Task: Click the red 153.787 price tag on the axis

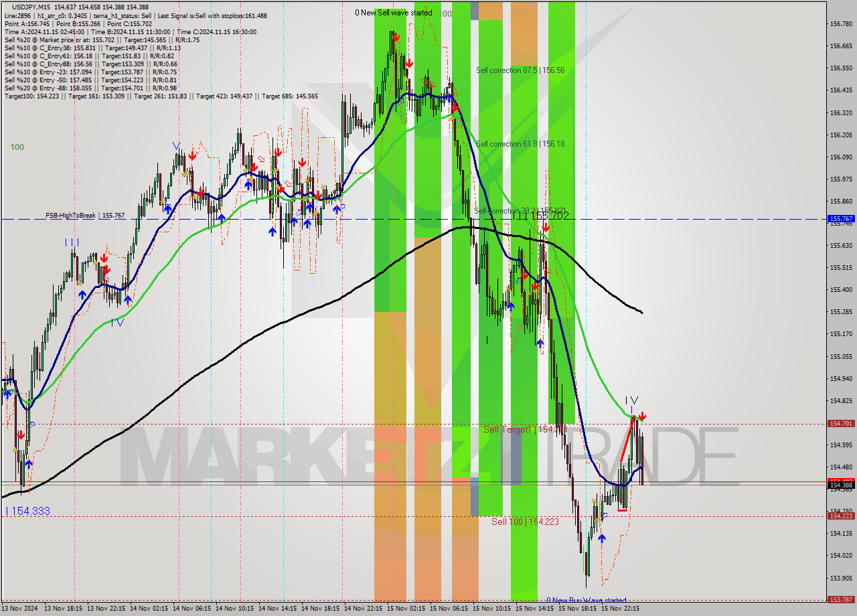Action: tap(841, 600)
